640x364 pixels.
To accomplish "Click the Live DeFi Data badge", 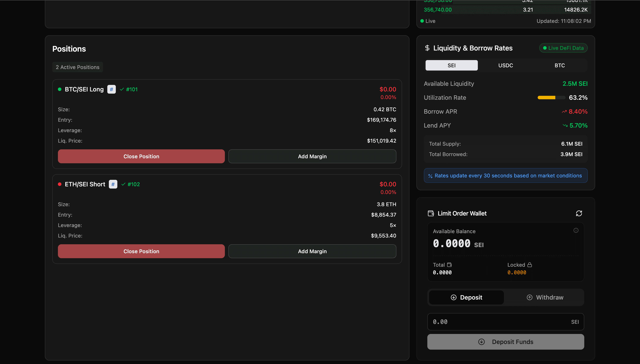I will (x=563, y=48).
